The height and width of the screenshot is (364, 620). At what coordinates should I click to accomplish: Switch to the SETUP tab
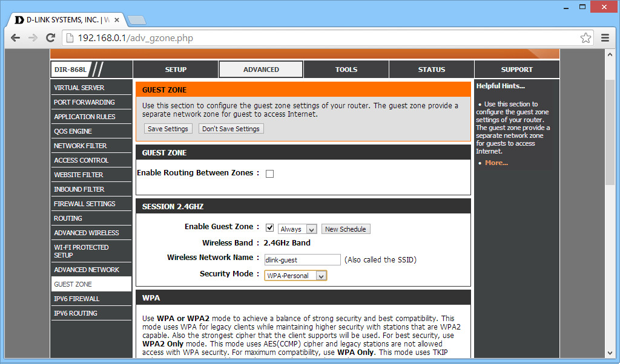176,70
